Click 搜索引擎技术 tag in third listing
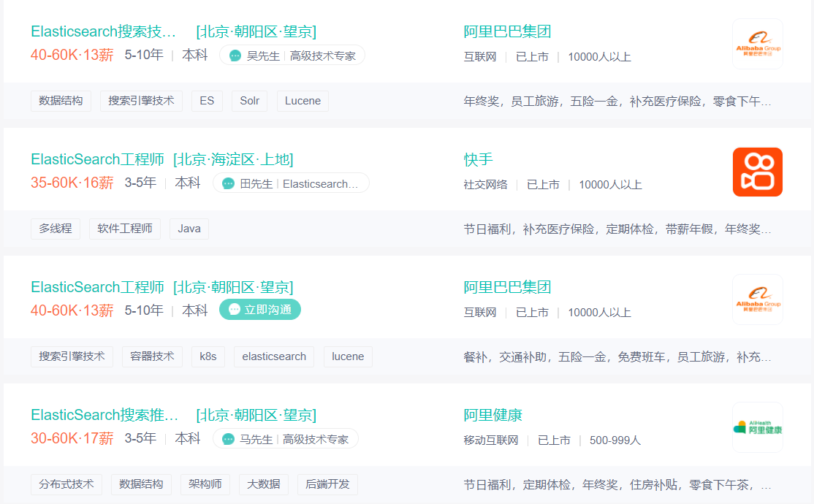The width and height of the screenshot is (814, 504). (72, 356)
